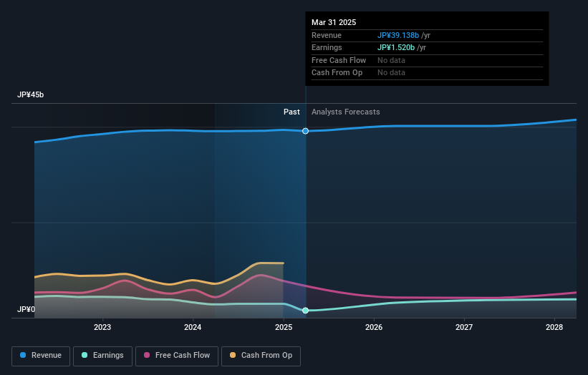588x375 pixels.
Task: Click the 2026 x-axis label
Action: click(x=374, y=327)
